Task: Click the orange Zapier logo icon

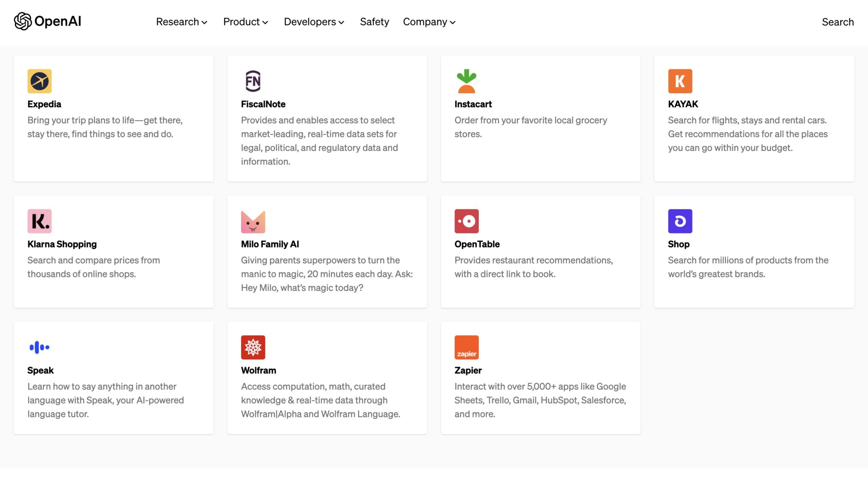Action: pos(466,347)
